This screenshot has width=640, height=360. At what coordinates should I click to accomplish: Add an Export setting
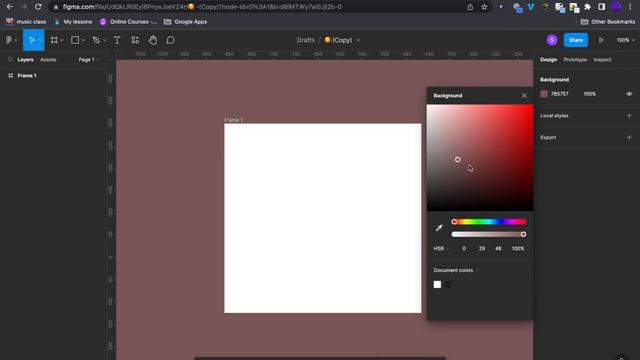(629, 138)
